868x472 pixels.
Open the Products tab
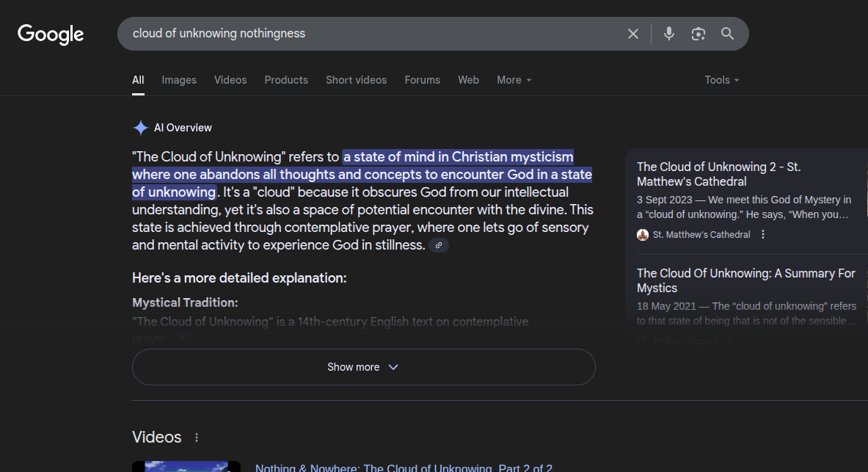coord(286,80)
